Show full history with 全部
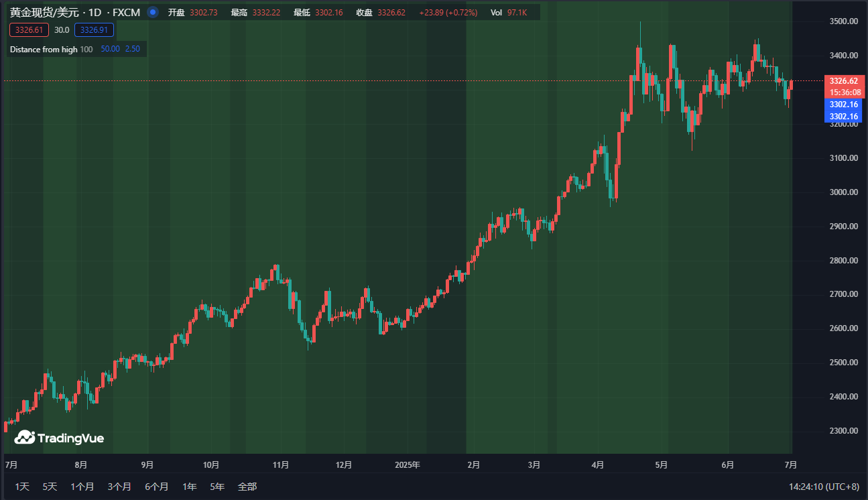 [x=247, y=487]
